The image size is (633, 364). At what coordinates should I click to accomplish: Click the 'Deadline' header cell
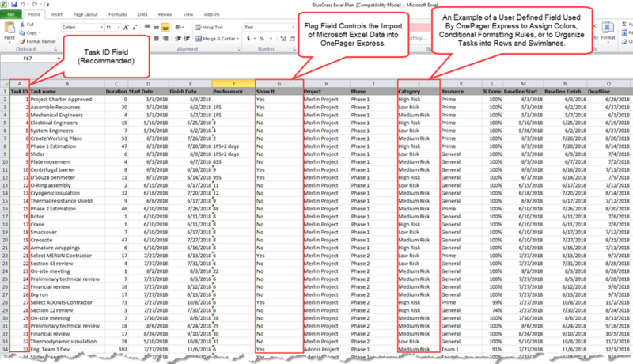pos(608,92)
